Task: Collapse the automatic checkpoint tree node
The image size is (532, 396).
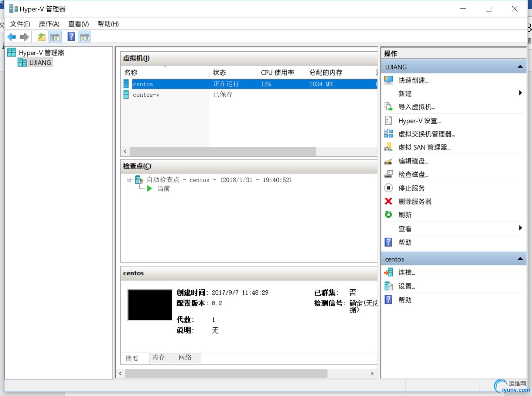Action: (x=129, y=180)
